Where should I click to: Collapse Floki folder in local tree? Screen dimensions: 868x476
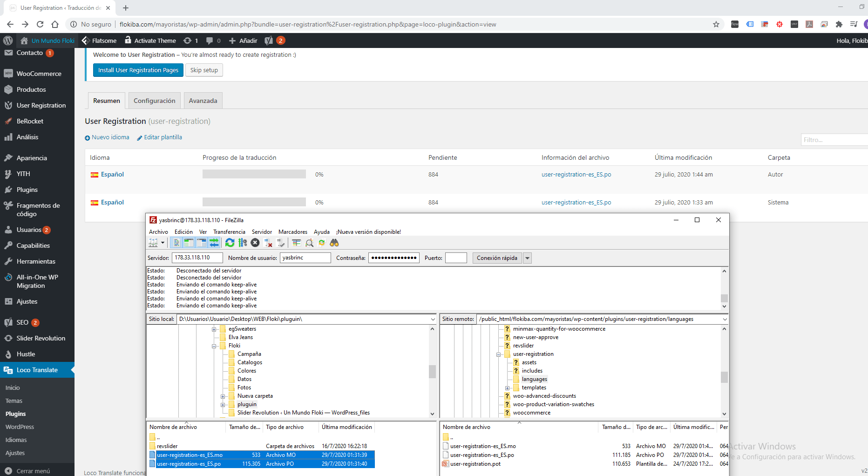coord(214,346)
